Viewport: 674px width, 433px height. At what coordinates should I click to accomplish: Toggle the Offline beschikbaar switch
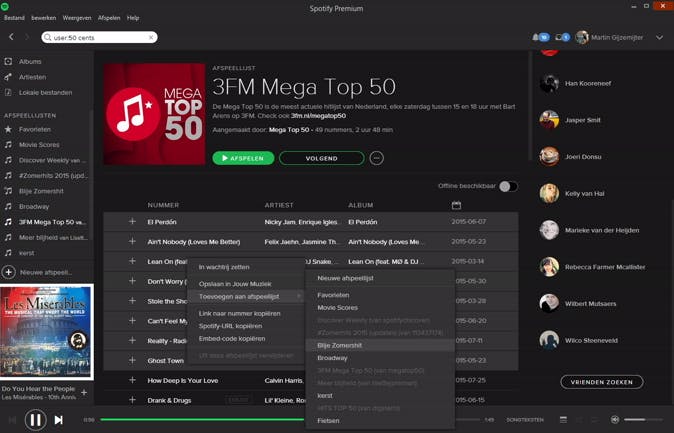pos(508,186)
